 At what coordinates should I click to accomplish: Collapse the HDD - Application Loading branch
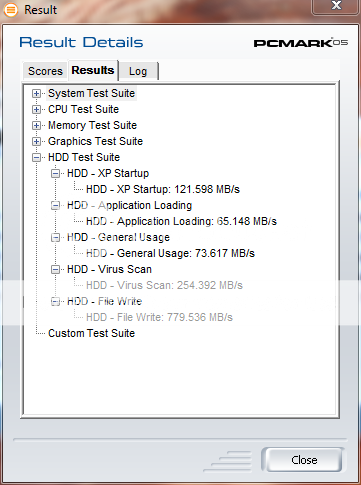(56, 205)
